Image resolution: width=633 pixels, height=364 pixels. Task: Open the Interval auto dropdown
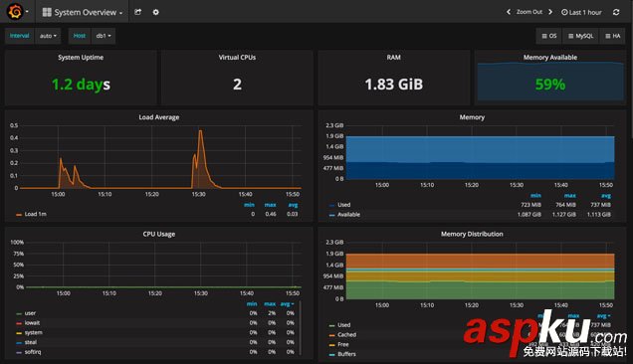point(48,36)
